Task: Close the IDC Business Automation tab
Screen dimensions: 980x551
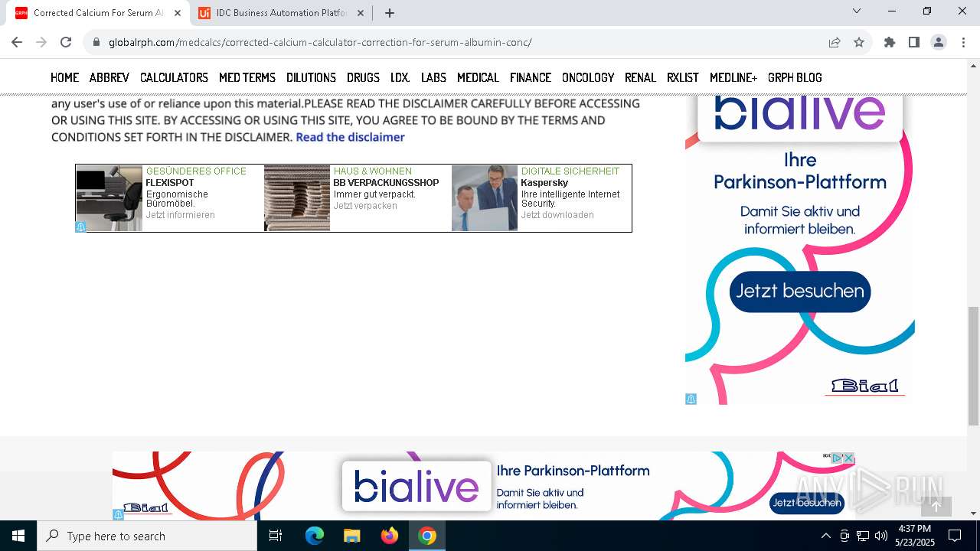Action: tap(361, 12)
